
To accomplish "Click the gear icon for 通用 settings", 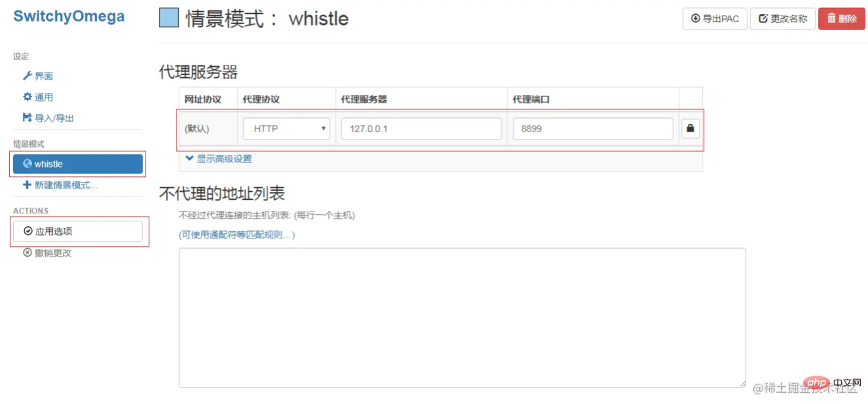I will pyautogui.click(x=28, y=97).
